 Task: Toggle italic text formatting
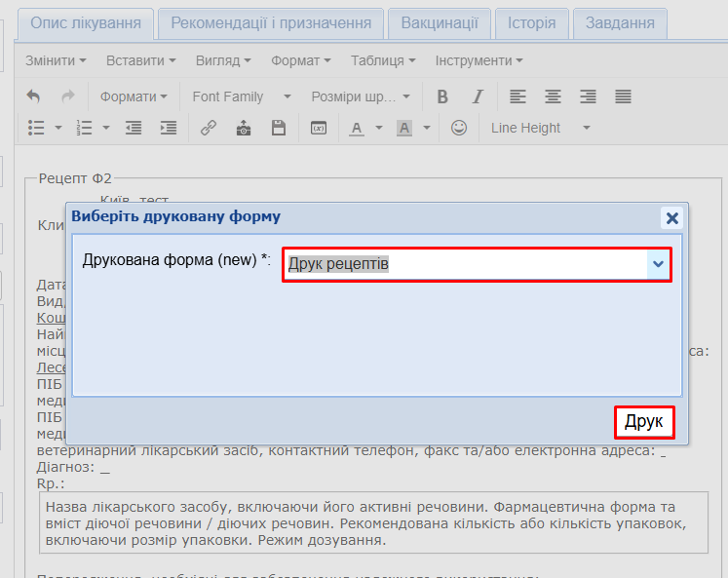pyautogui.click(x=478, y=96)
